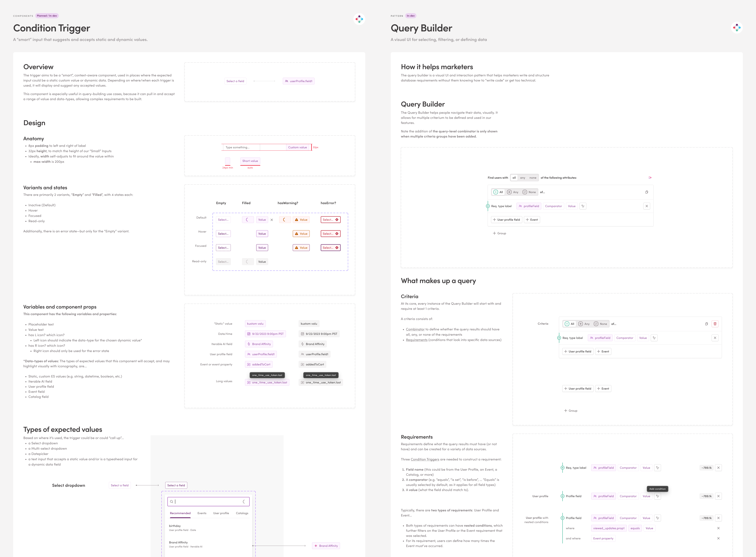
Task: Select 'Any' combinator under Find users with
Action: pos(513,192)
